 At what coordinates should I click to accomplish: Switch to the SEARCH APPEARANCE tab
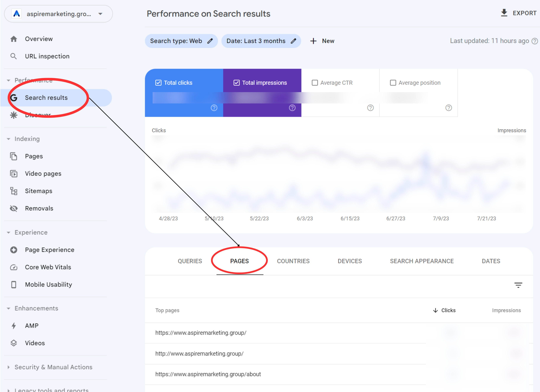pos(422,261)
